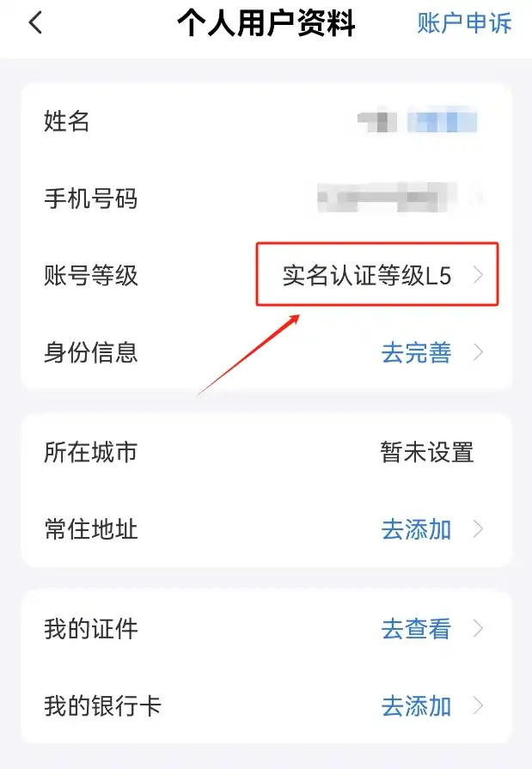Tap 去查看 for 我的证件
532x769 pixels.
click(416, 628)
